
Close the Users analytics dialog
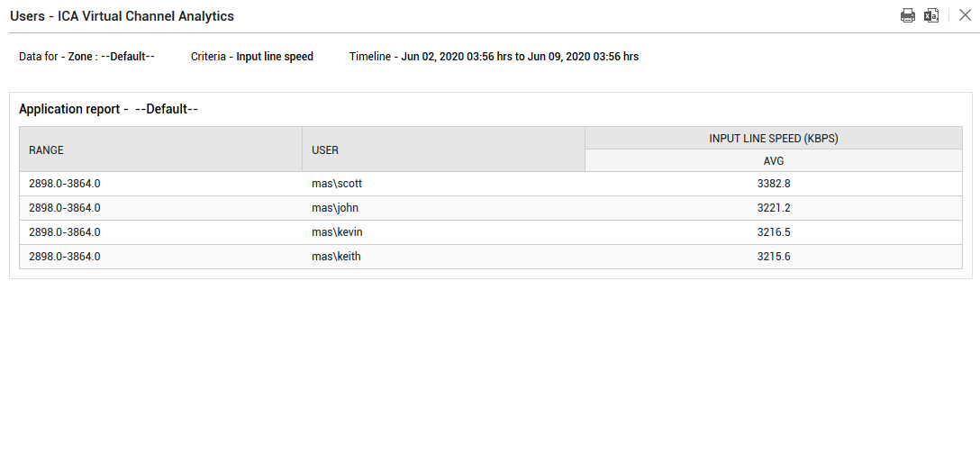pyautogui.click(x=965, y=15)
